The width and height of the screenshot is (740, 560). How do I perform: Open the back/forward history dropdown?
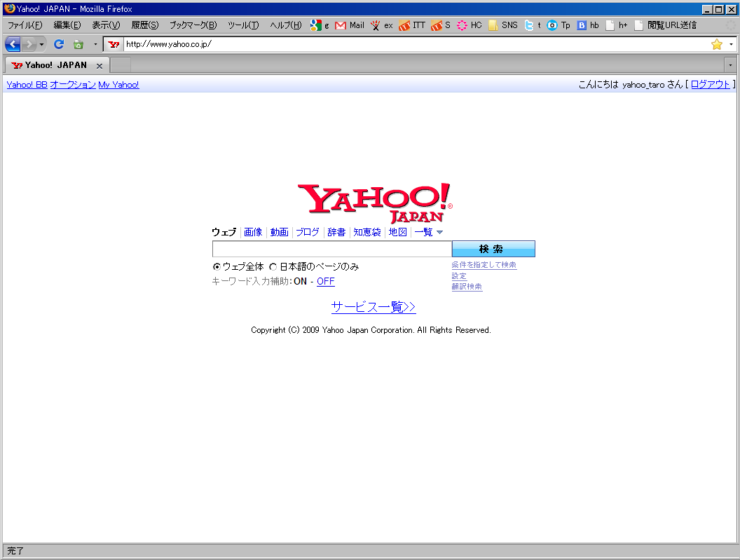click(41, 44)
